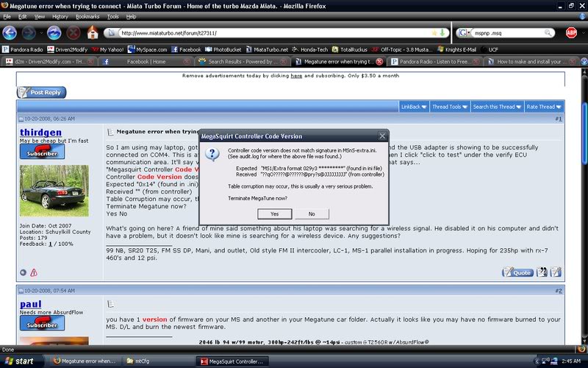Screen dimensions: 588x368
Task: Switch to the How to make and install tab
Action: 531,62
